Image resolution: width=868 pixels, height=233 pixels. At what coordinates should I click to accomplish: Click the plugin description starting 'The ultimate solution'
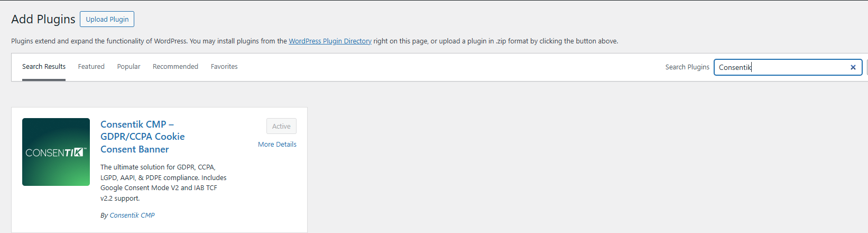(x=163, y=183)
